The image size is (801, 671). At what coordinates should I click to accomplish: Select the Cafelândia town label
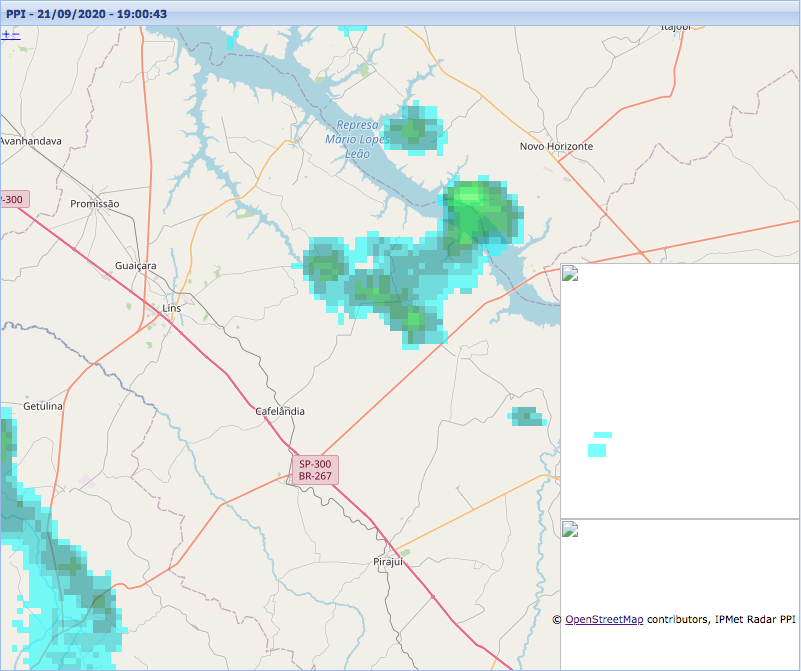tap(280, 411)
